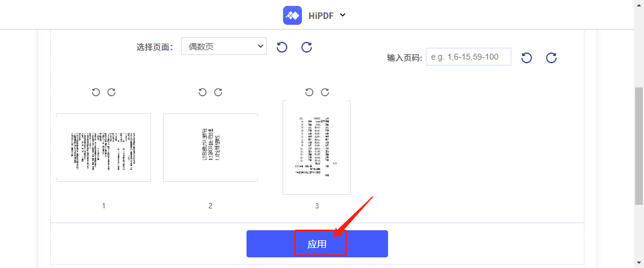
Task: Rotate entered page numbers clockwise
Action: [x=551, y=57]
